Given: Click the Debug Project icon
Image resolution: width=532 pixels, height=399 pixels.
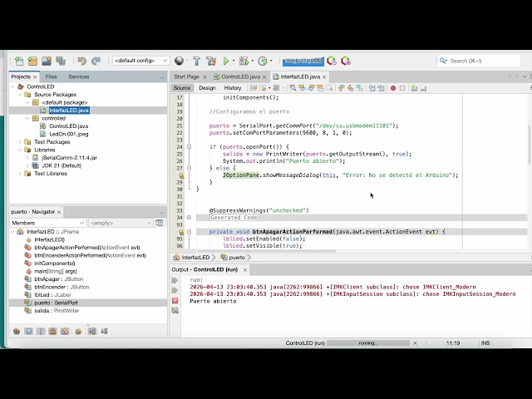Looking at the screenshot, I should [x=244, y=61].
